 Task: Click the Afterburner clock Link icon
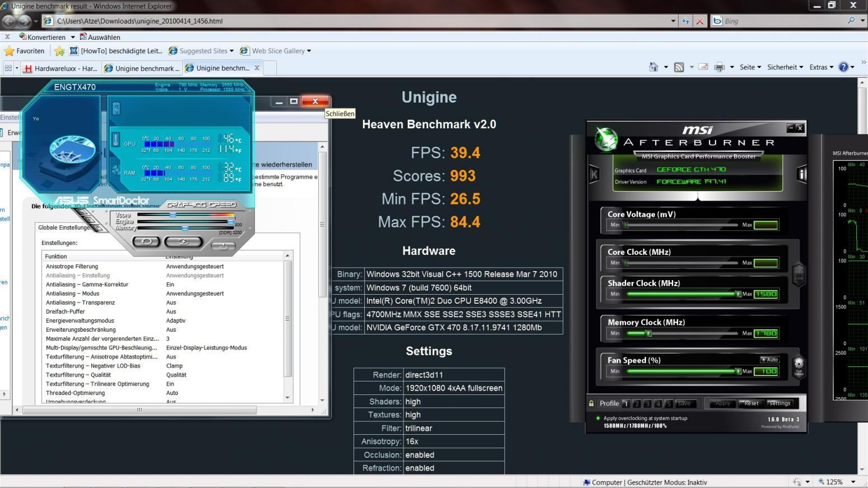pos(799,275)
